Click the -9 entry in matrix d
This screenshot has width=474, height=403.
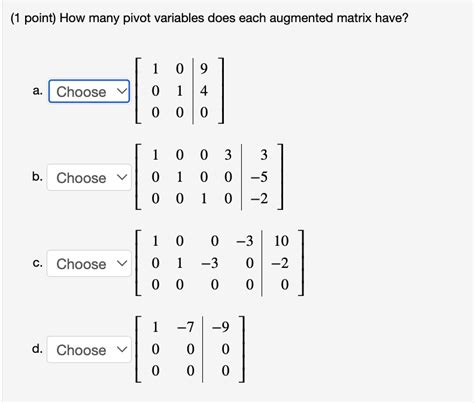coord(221,327)
